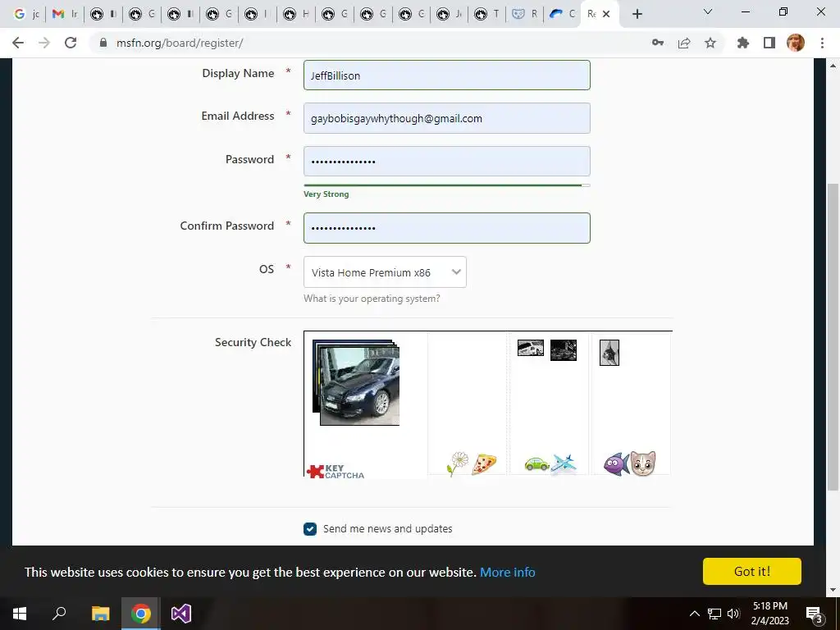This screenshot has width=840, height=630.
Task: Switch to the paw tab labeled H
Action: click(x=295, y=14)
